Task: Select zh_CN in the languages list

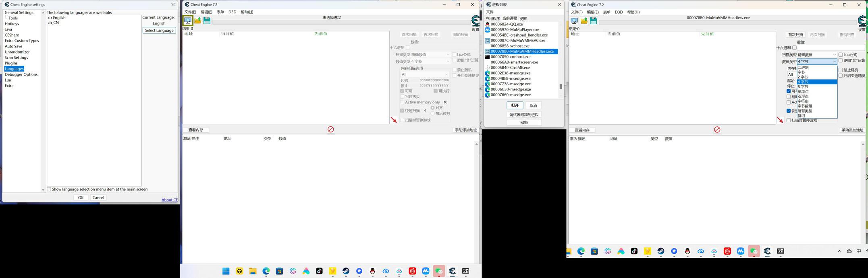Action: [53, 23]
